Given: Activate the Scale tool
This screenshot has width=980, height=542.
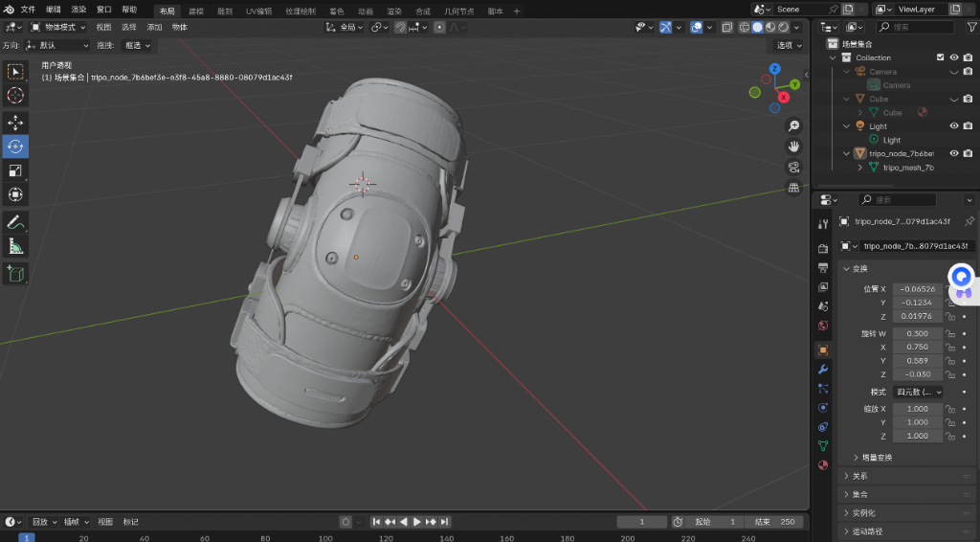Looking at the screenshot, I should (x=15, y=170).
